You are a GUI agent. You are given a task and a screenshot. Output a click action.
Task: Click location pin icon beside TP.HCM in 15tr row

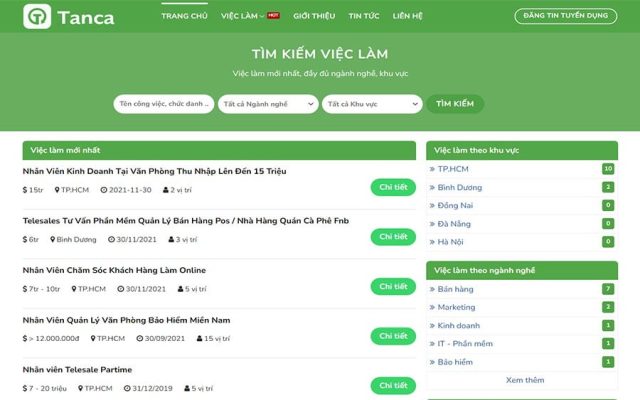tap(57, 190)
